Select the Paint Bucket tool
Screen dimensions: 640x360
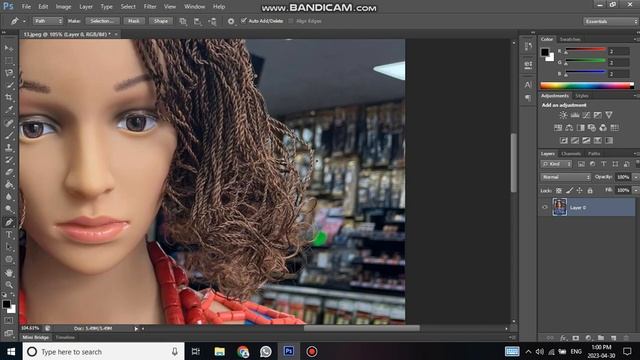point(9,184)
